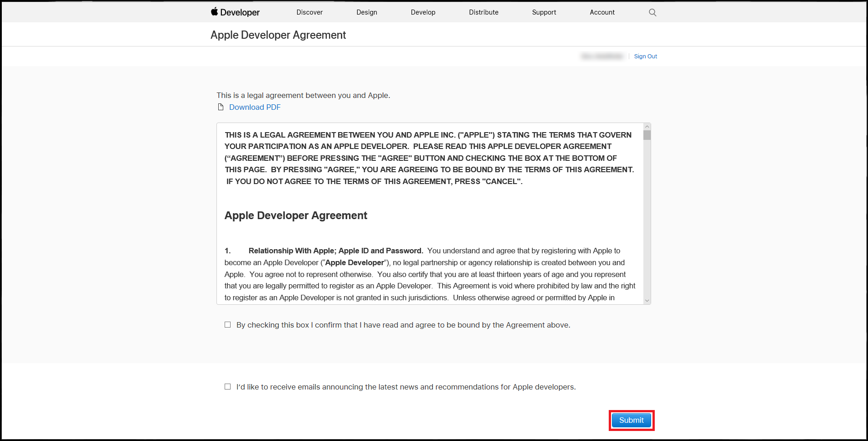Click the blurred account name beside Sign Out
Image resolution: width=868 pixels, height=441 pixels.
click(x=602, y=56)
